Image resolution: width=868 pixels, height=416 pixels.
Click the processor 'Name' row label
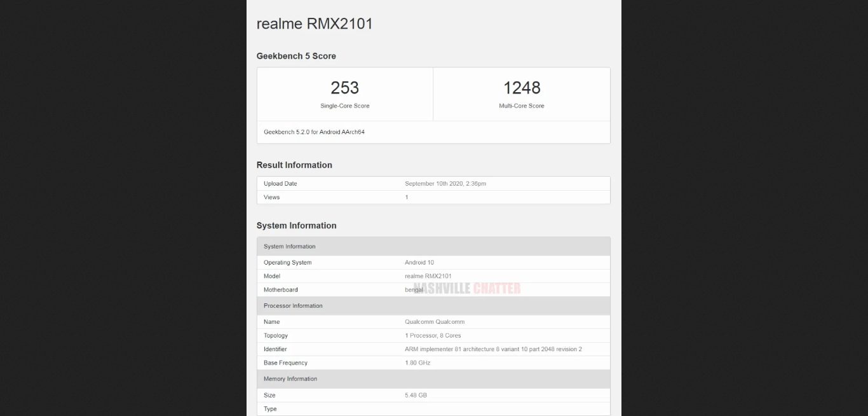click(272, 322)
